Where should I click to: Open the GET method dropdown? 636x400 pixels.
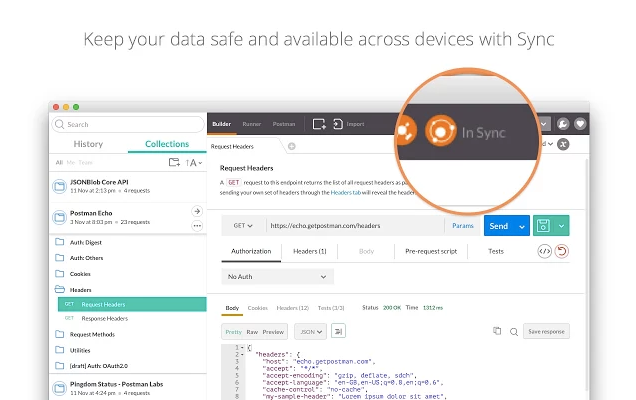243,226
